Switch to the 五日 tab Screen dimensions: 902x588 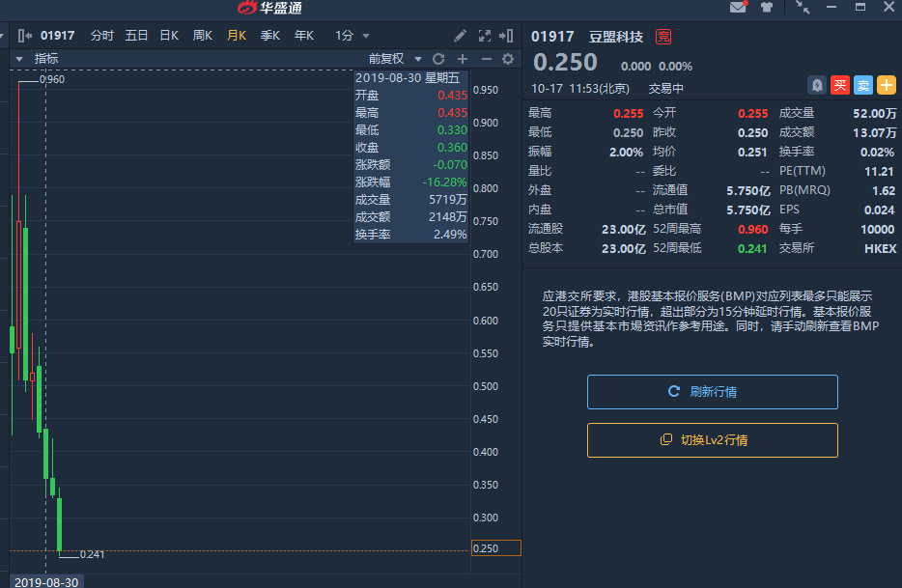136,36
